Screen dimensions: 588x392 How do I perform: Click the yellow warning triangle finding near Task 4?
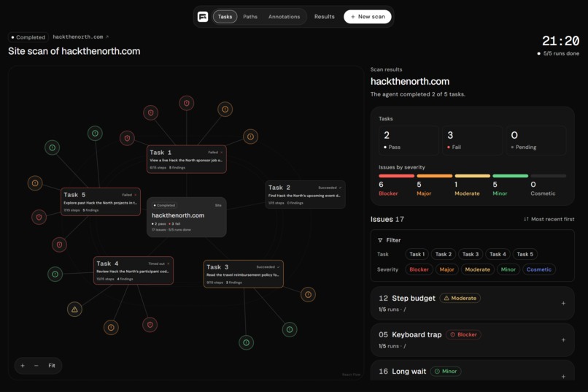[x=74, y=310]
